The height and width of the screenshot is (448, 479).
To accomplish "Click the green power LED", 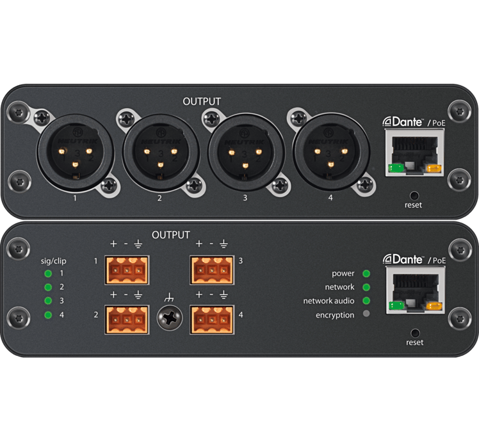I will click(366, 274).
